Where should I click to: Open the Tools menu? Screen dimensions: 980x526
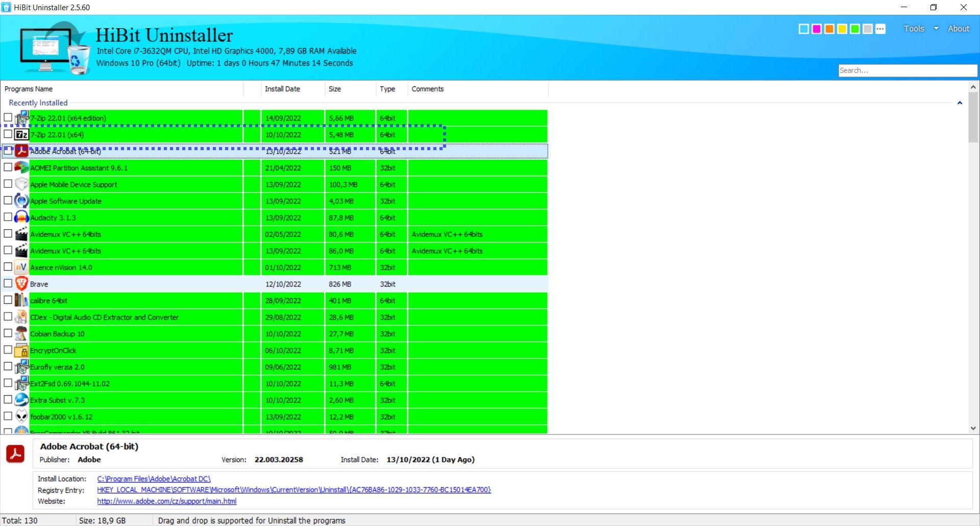pyautogui.click(x=914, y=29)
